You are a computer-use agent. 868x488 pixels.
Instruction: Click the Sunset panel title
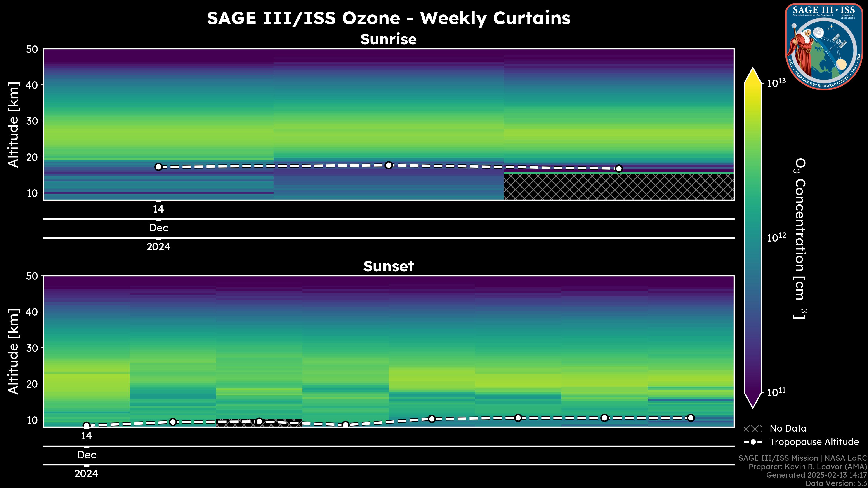pyautogui.click(x=389, y=266)
